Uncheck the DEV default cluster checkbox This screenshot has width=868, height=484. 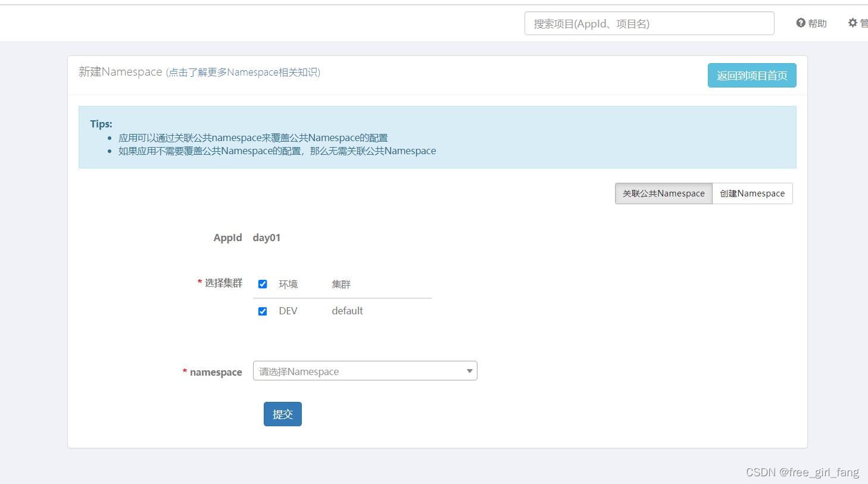pos(263,311)
